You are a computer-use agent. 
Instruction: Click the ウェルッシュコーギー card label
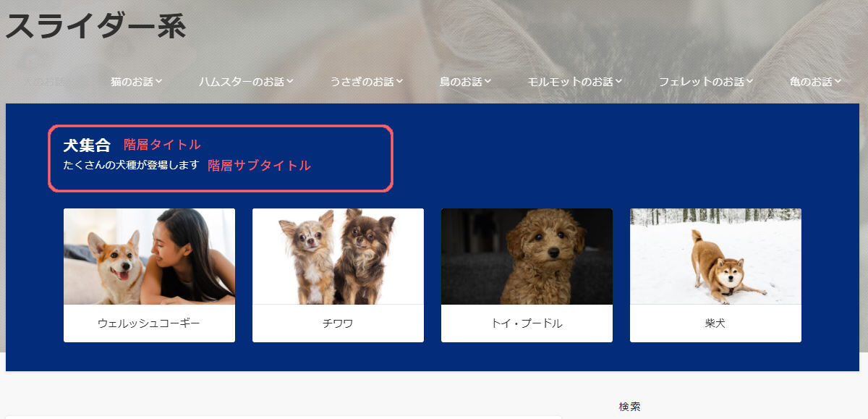(x=149, y=323)
